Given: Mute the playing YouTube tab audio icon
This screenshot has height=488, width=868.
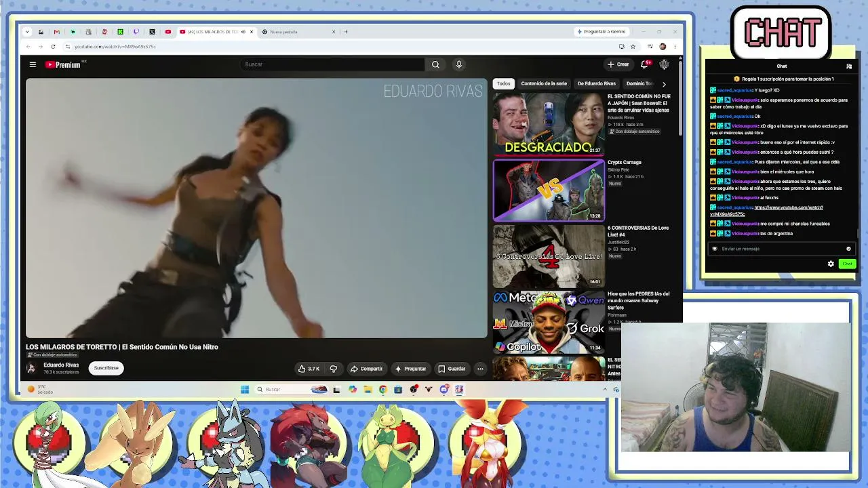Looking at the screenshot, I should point(243,32).
